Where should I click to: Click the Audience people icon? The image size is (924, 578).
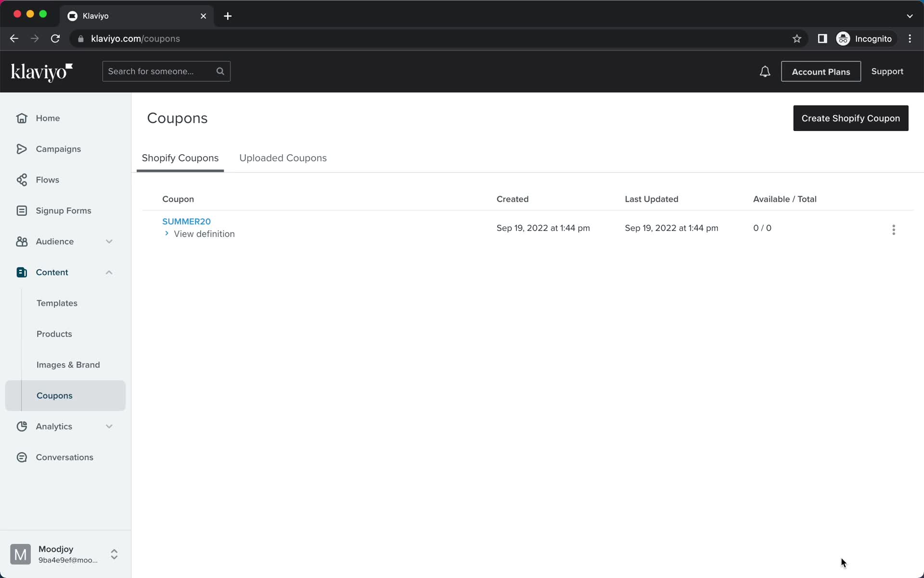pyautogui.click(x=22, y=241)
